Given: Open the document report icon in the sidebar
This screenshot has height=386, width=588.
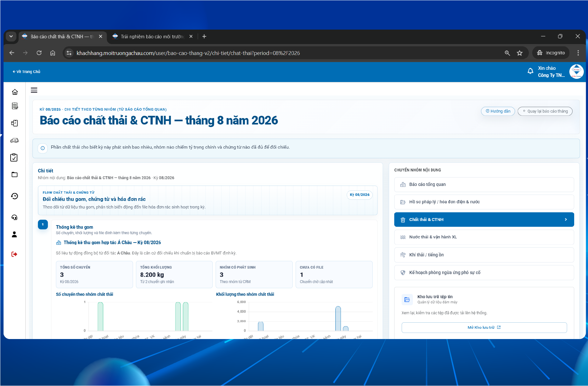Looking at the screenshot, I should click(15, 106).
